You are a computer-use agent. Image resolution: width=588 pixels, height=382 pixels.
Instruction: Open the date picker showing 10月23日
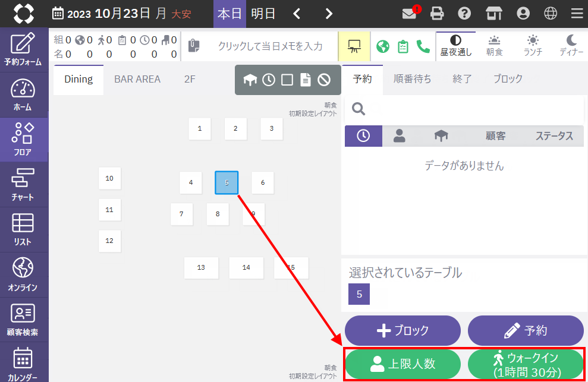(122, 13)
